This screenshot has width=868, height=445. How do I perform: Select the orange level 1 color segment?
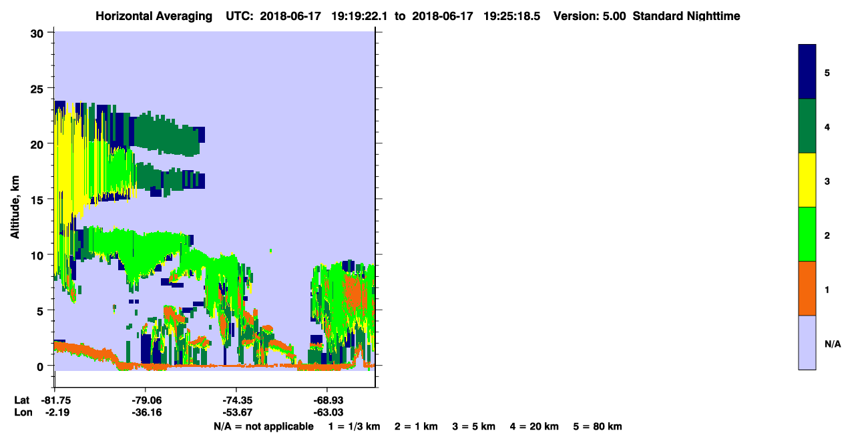point(807,288)
